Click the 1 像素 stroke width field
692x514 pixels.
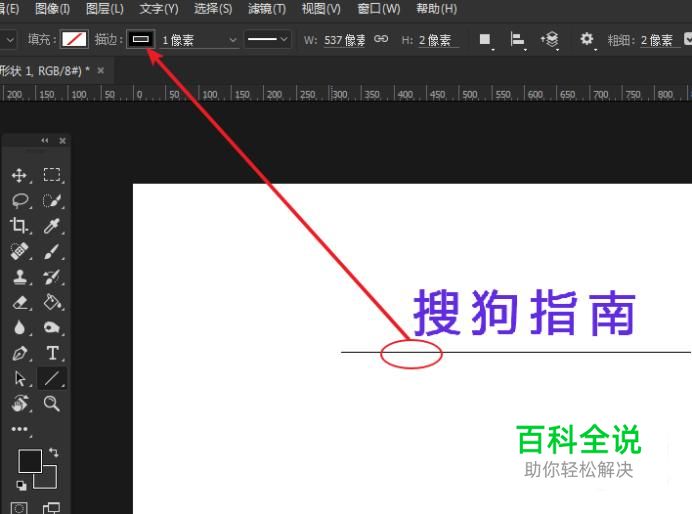[x=194, y=40]
